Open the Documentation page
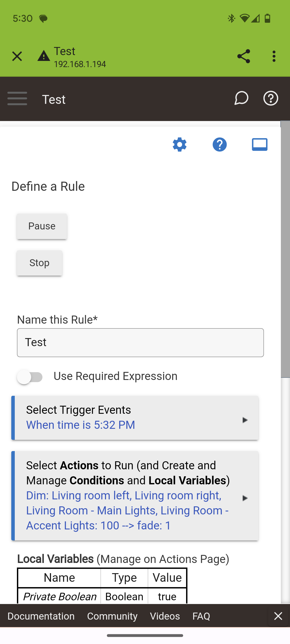Image resolution: width=290 pixels, height=644 pixels. point(41,616)
